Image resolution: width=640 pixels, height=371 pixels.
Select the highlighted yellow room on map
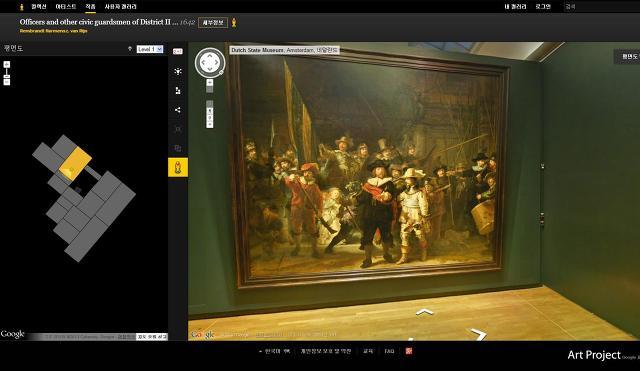tap(76, 163)
